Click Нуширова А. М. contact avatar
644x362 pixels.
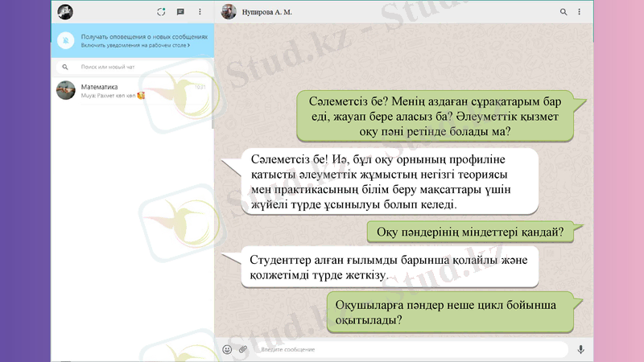click(229, 12)
